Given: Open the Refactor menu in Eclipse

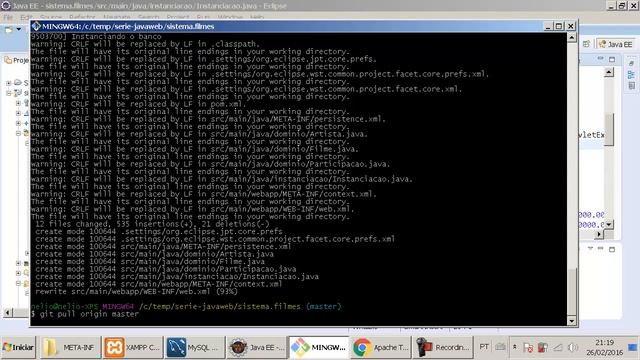Looking at the screenshot, I should (x=82, y=17).
